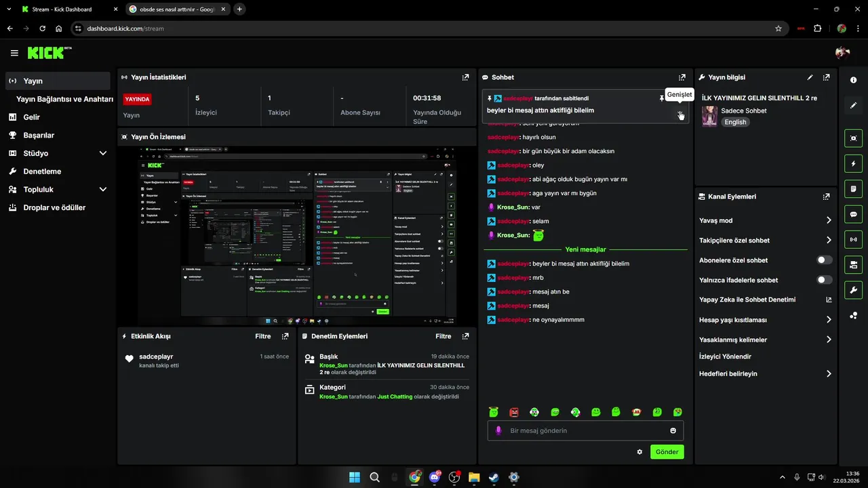868x488 pixels.
Task: Open Filtre in Denetim Eylemleri panel
Action: (x=443, y=336)
